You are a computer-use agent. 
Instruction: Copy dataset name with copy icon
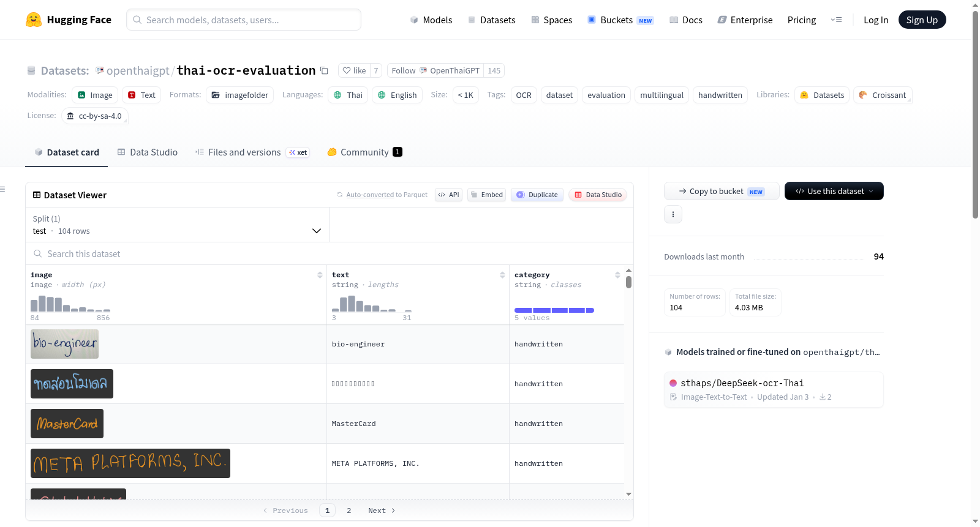pos(325,71)
